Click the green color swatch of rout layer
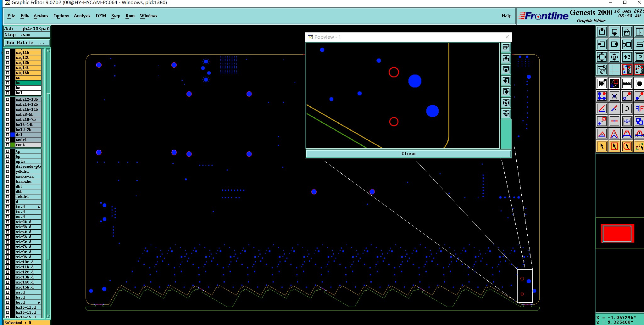The image size is (644, 325). (x=13, y=145)
